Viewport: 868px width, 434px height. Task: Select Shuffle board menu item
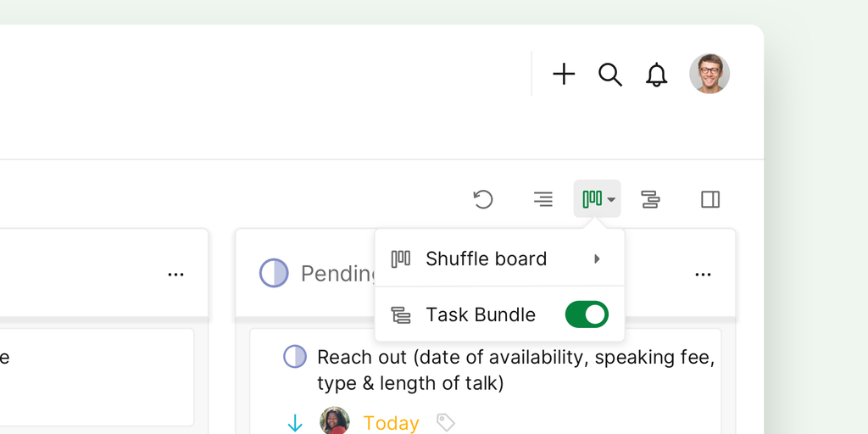click(486, 259)
